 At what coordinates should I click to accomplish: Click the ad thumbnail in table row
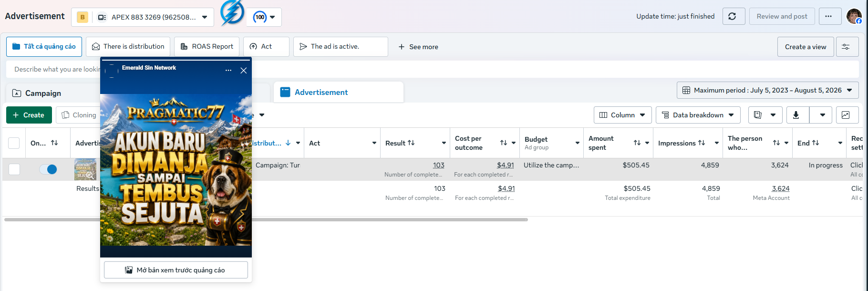[85, 169]
